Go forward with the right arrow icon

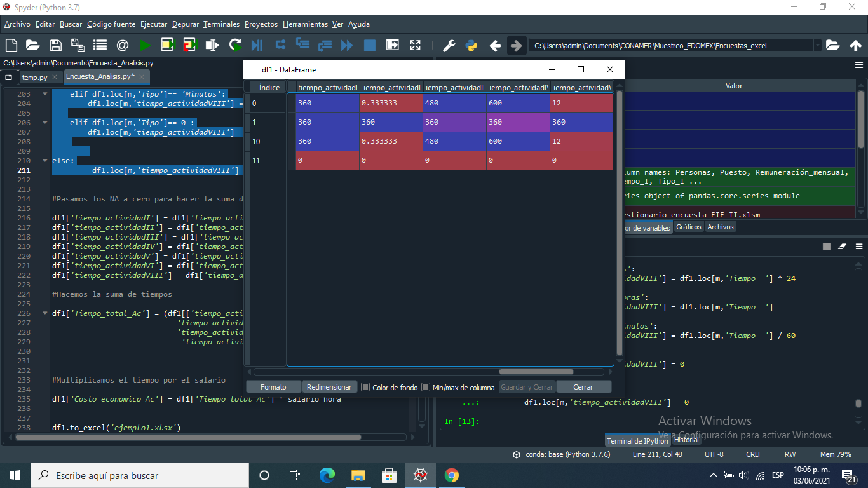517,45
